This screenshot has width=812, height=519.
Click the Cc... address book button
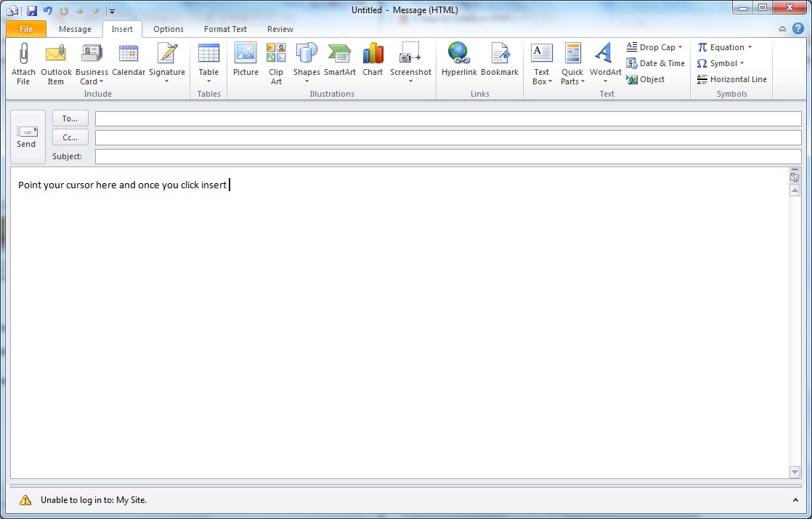70,137
